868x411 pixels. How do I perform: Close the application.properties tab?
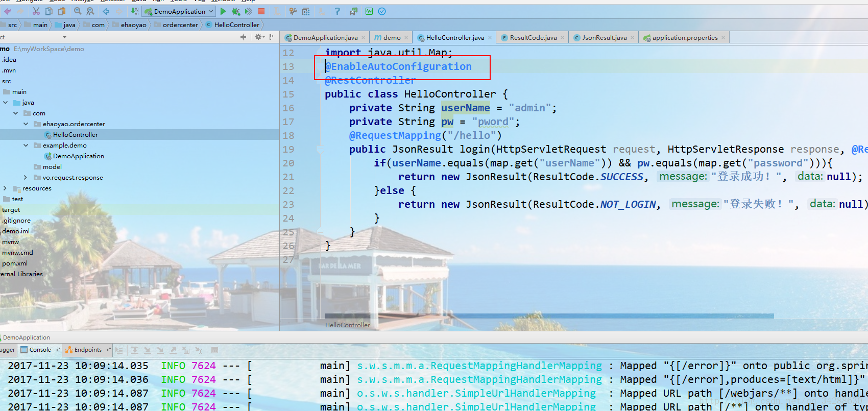point(724,38)
